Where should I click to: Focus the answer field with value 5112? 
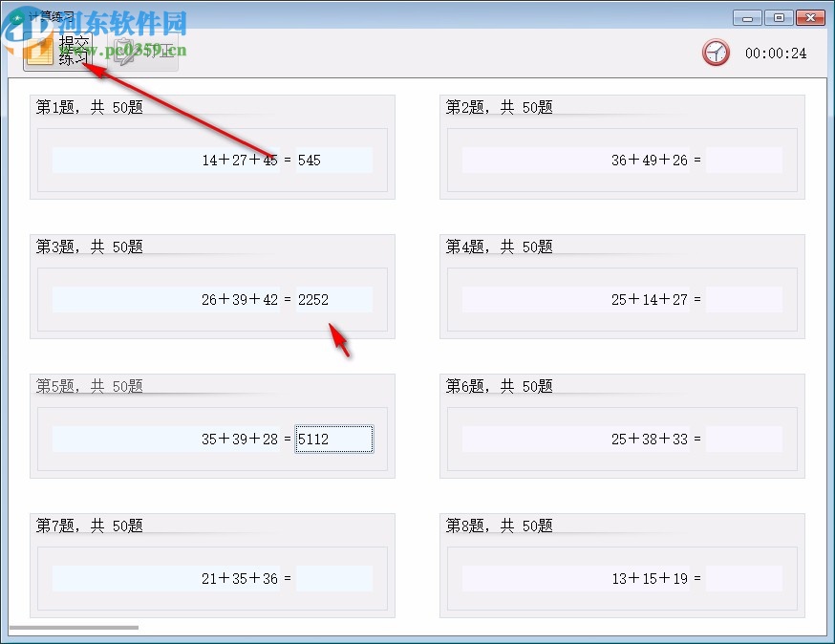[x=334, y=439]
